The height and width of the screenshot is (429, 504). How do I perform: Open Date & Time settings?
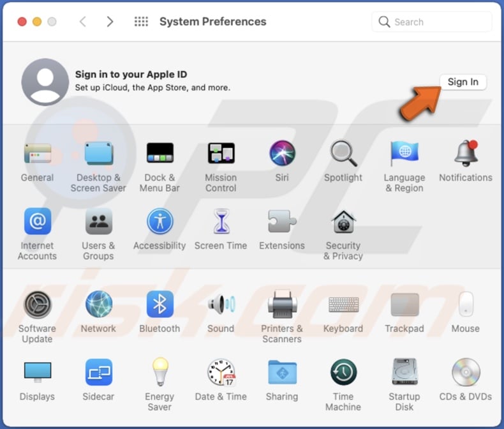[221, 372]
